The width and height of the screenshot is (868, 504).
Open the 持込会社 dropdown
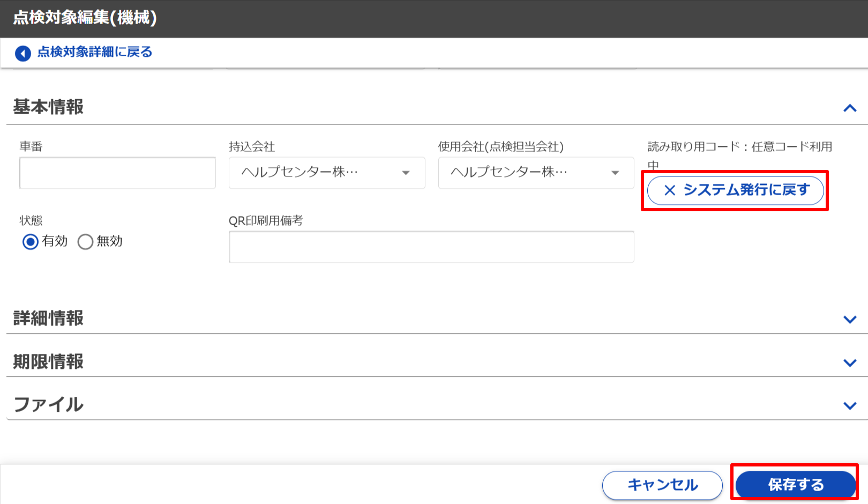point(326,173)
